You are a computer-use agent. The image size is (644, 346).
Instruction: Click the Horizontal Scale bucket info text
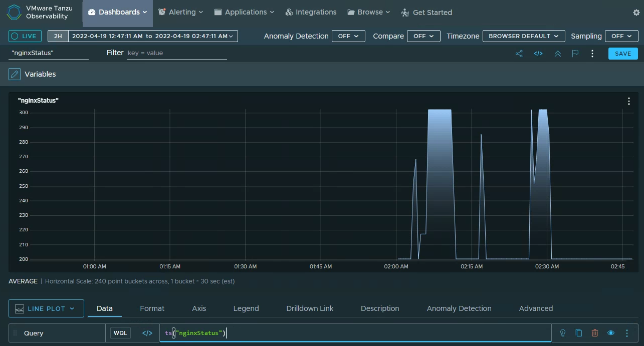(x=140, y=281)
